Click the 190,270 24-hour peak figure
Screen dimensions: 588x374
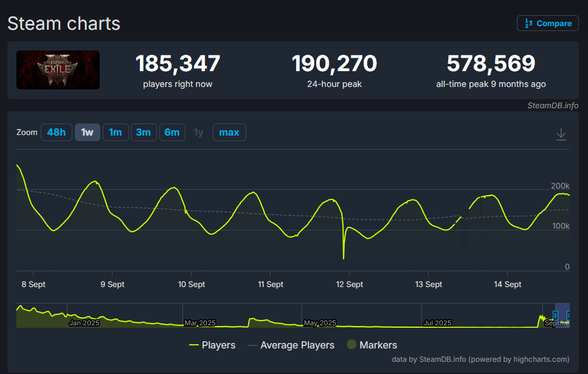(334, 63)
